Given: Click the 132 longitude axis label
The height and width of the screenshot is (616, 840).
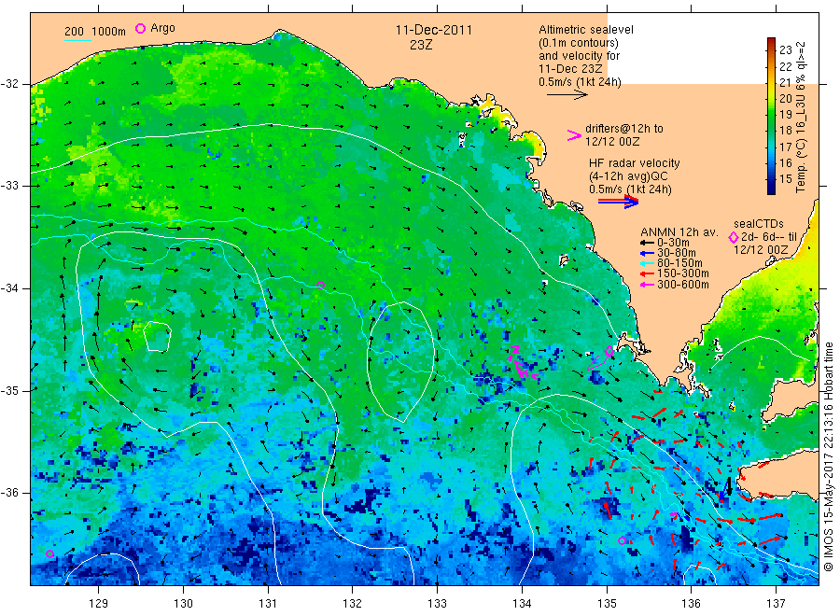Looking at the screenshot, I should [353, 604].
